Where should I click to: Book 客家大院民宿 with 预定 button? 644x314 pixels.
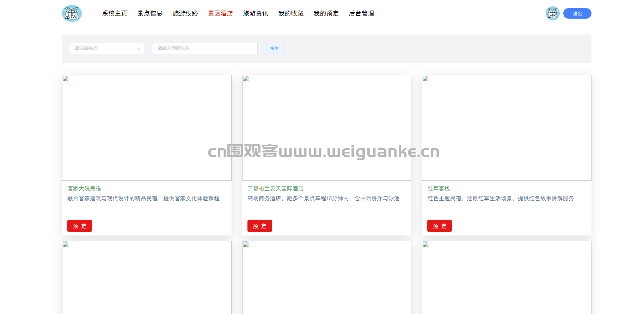pyautogui.click(x=80, y=226)
